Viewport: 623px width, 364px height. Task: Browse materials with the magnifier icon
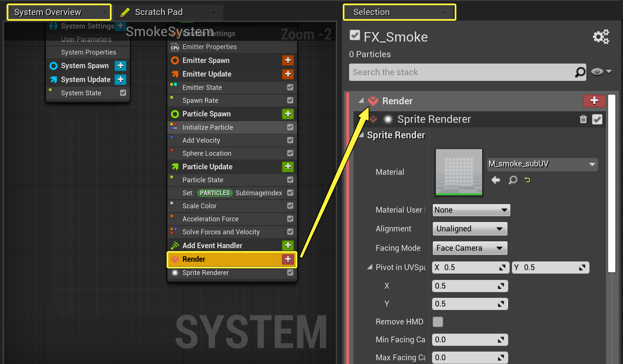click(x=513, y=180)
